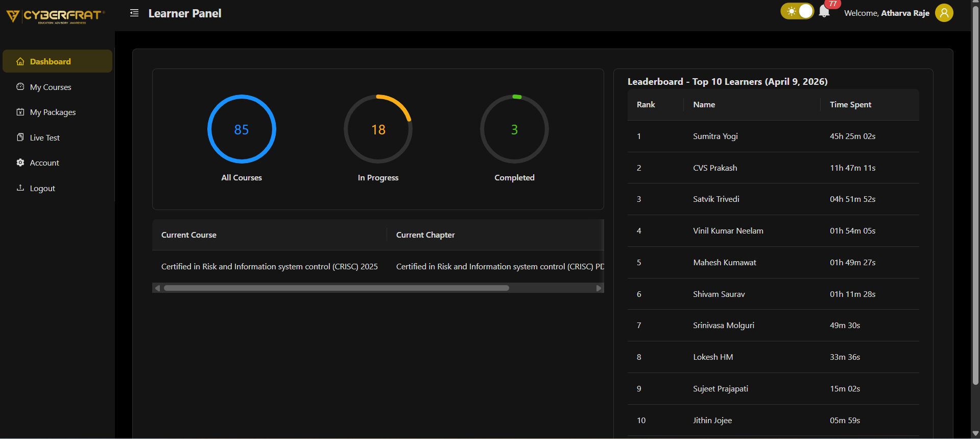Click the CyberFrat logo

click(x=56, y=16)
